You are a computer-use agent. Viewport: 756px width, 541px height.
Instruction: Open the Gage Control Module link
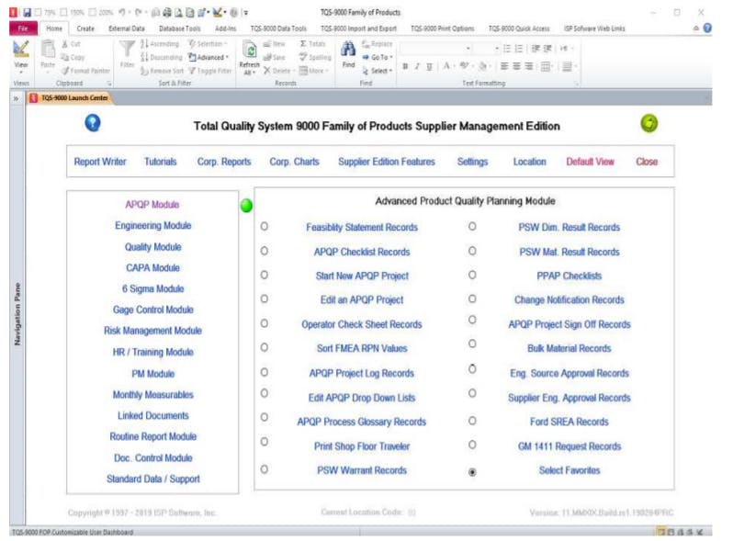pos(152,310)
